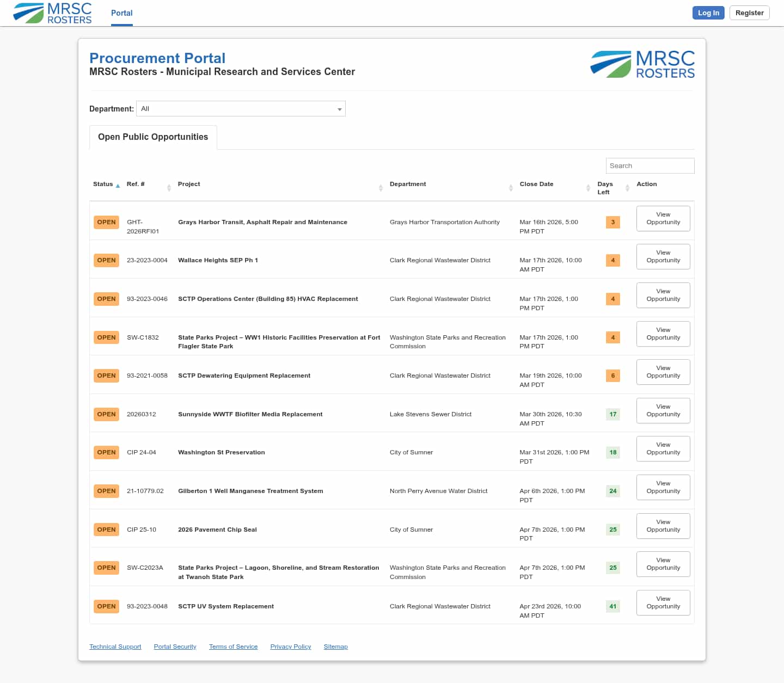Select the Open Public Opportunities tab
The image size is (784, 683).
tap(153, 137)
